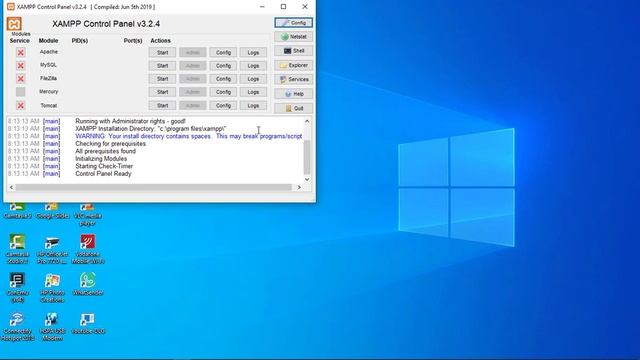Click the log panel scroll-down arrow
640x360 pixels.
coord(307,179)
